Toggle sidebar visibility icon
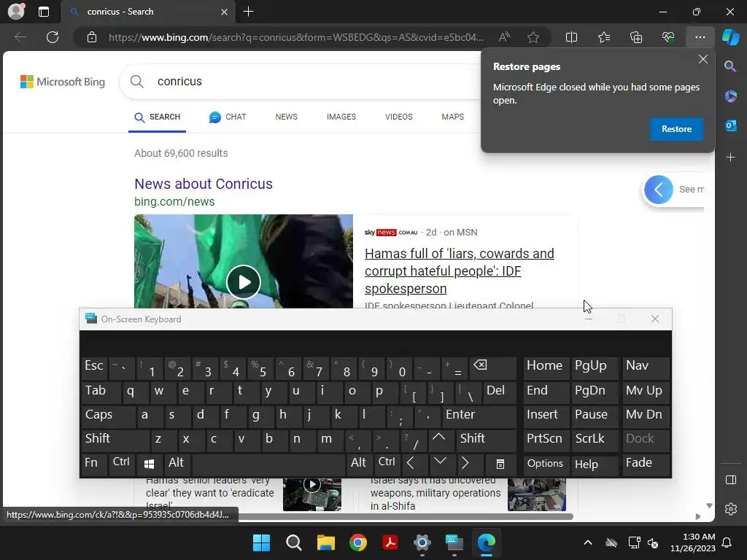 click(x=731, y=480)
